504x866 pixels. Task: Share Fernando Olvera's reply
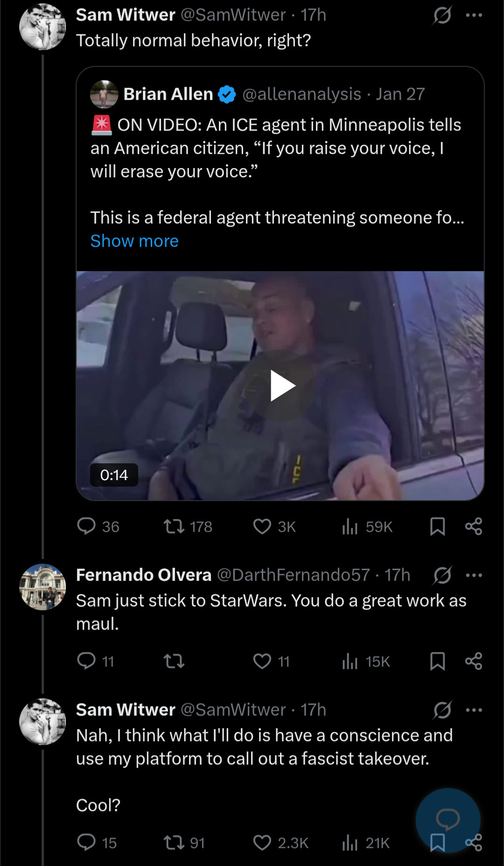pyautogui.click(x=474, y=661)
